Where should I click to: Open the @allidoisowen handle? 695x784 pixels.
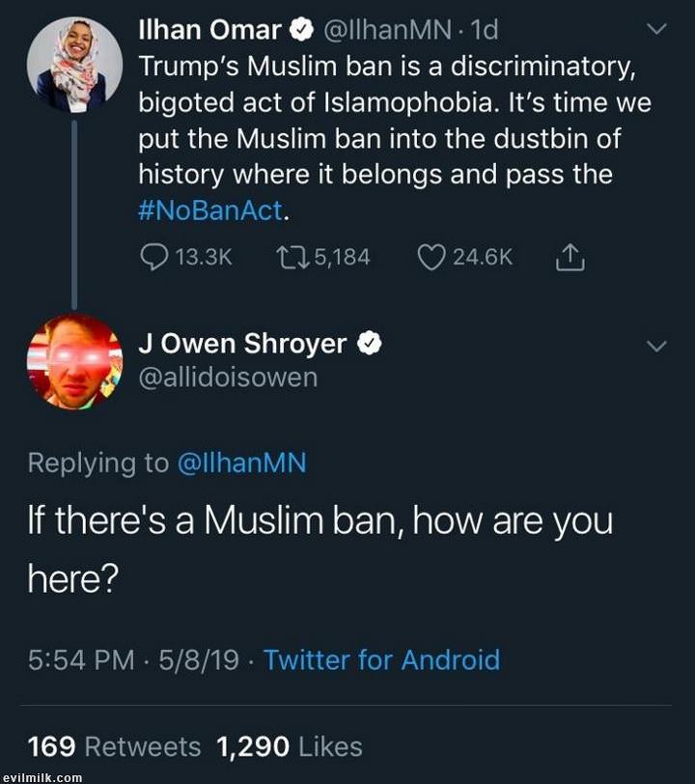(x=228, y=378)
